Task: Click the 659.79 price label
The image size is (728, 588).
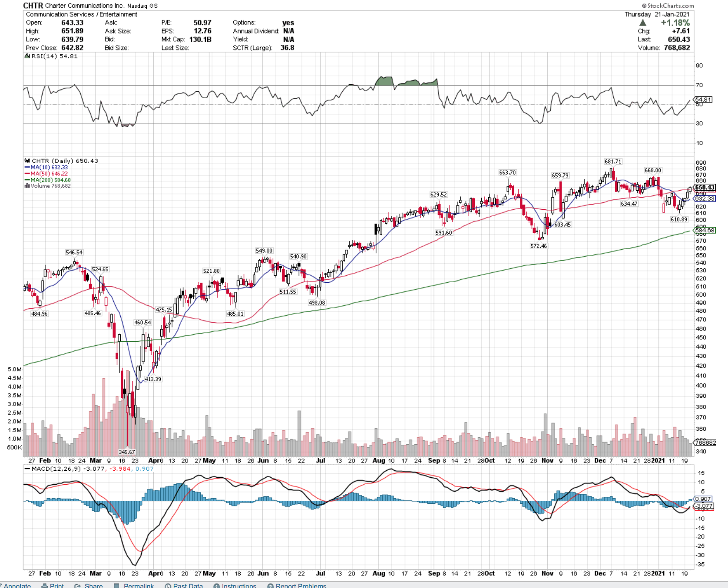Action: [x=560, y=175]
